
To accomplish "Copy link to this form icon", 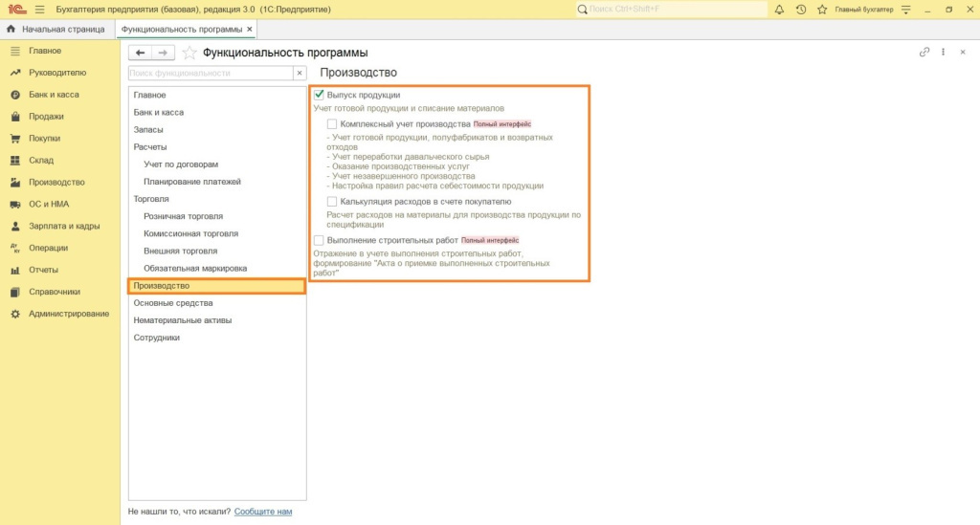I will point(924,53).
